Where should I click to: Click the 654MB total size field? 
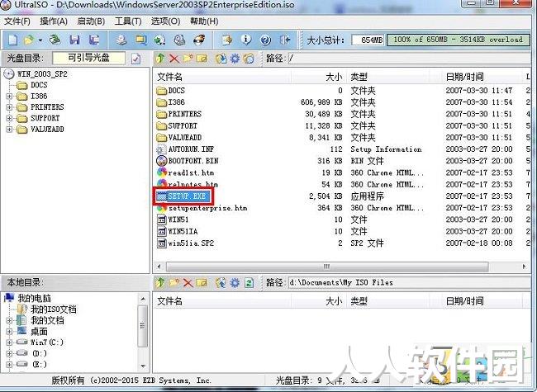click(x=368, y=40)
